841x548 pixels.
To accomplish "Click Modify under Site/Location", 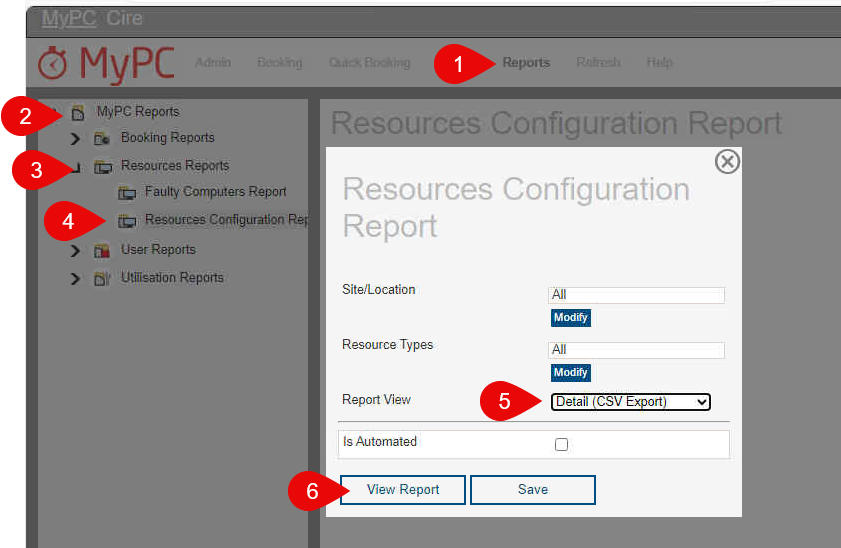I will [x=570, y=317].
